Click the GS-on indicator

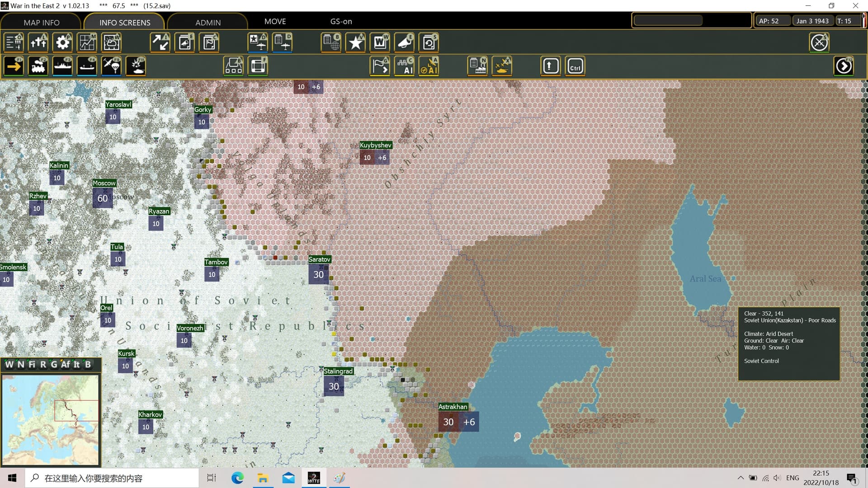341,21
